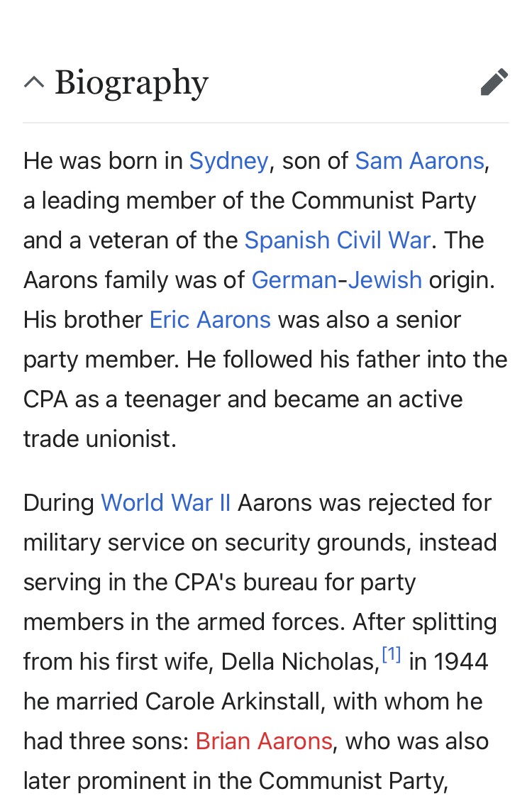Image resolution: width=532 pixels, height=801 pixels.
Task: Click the words 'trade unionist'
Action: coord(99,439)
